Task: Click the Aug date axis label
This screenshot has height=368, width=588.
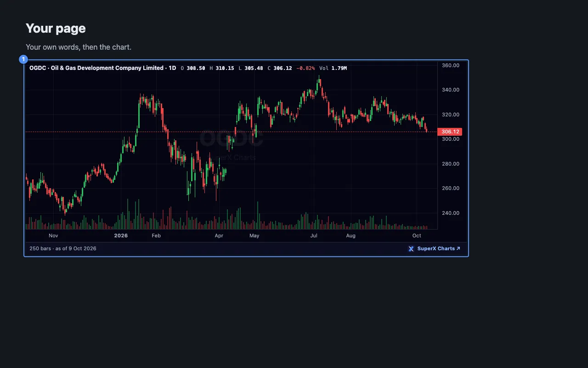Action: 351,236
